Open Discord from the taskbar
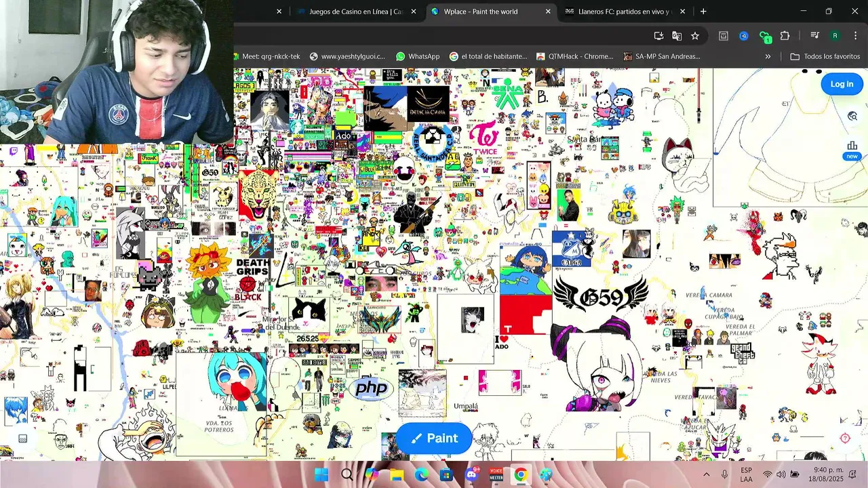The width and height of the screenshot is (868, 488). click(472, 474)
